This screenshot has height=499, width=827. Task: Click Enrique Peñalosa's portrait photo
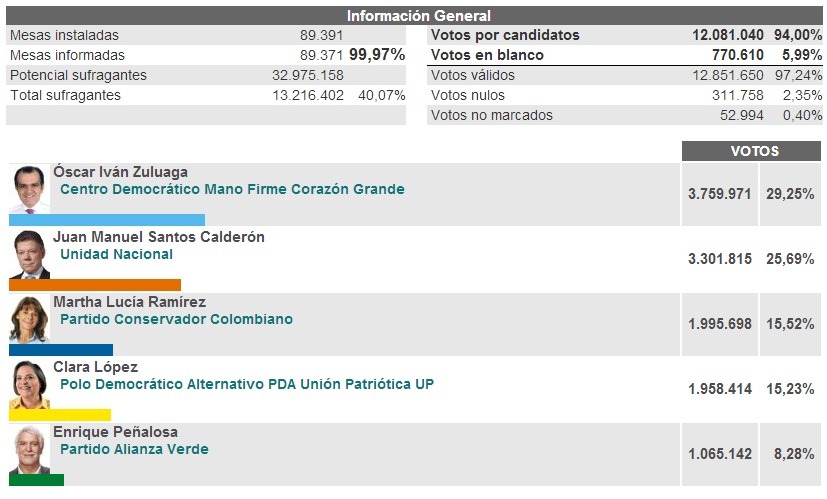tap(30, 449)
